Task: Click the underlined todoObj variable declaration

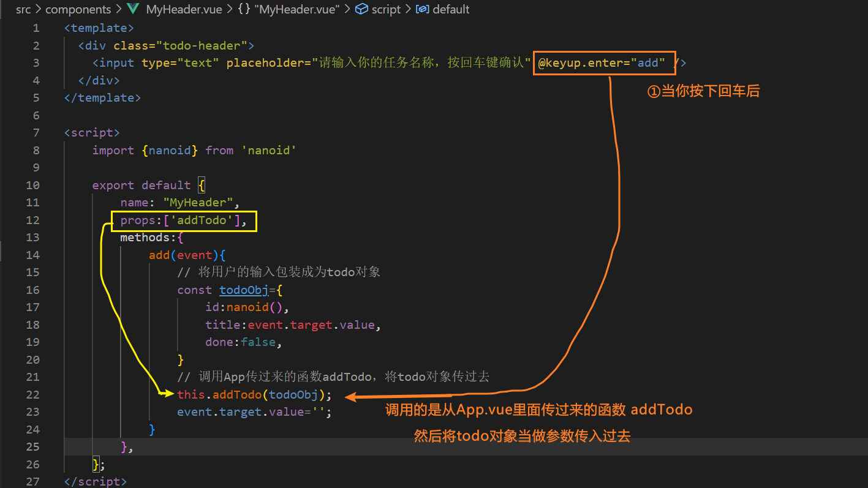Action: 244,290
